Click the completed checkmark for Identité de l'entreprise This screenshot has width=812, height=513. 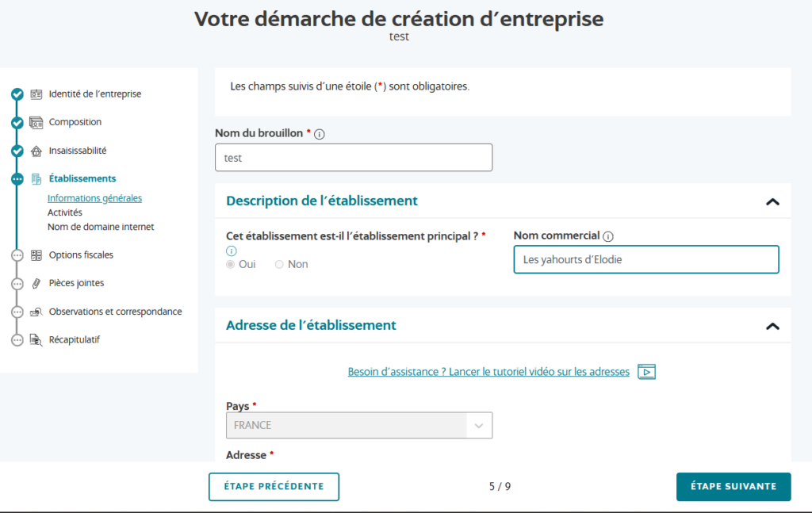(17, 94)
